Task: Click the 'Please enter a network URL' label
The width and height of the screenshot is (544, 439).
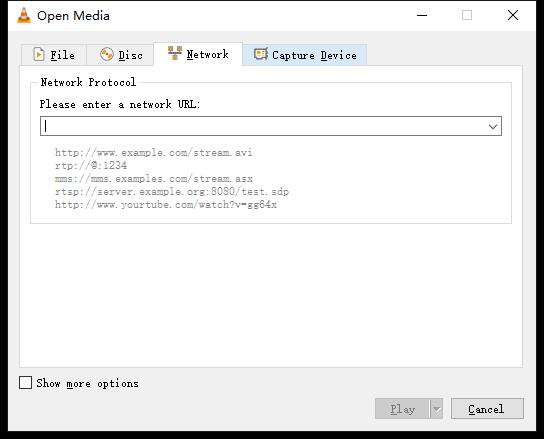Action: pos(120,104)
